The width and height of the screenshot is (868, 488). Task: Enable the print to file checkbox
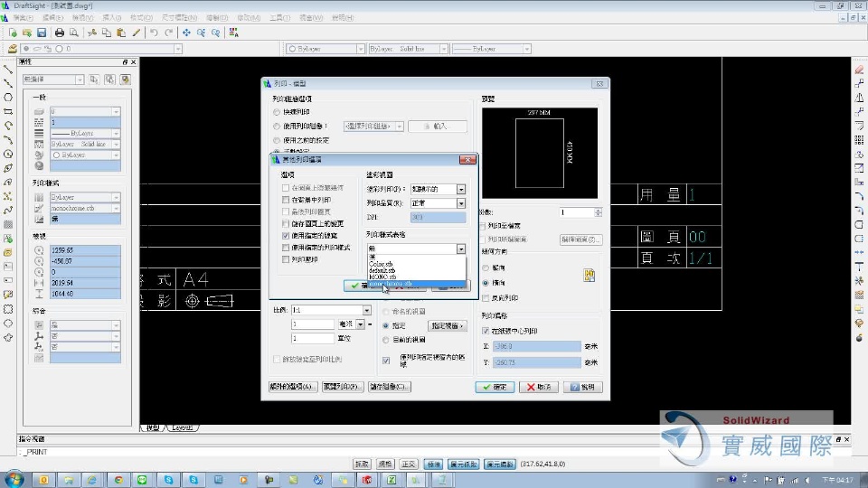click(x=483, y=226)
